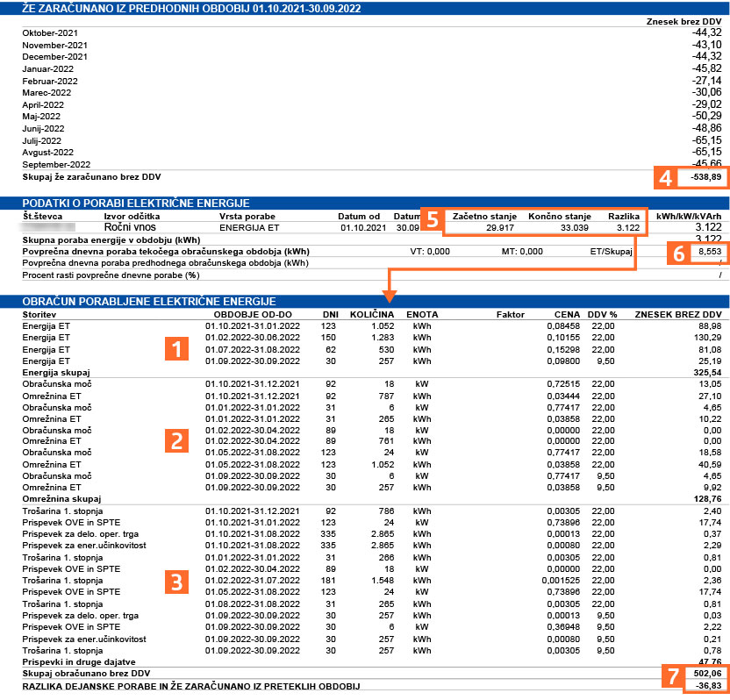Click the "Marec-2022" row label
Viewport: 730px width, 700px height.
pos(47,93)
